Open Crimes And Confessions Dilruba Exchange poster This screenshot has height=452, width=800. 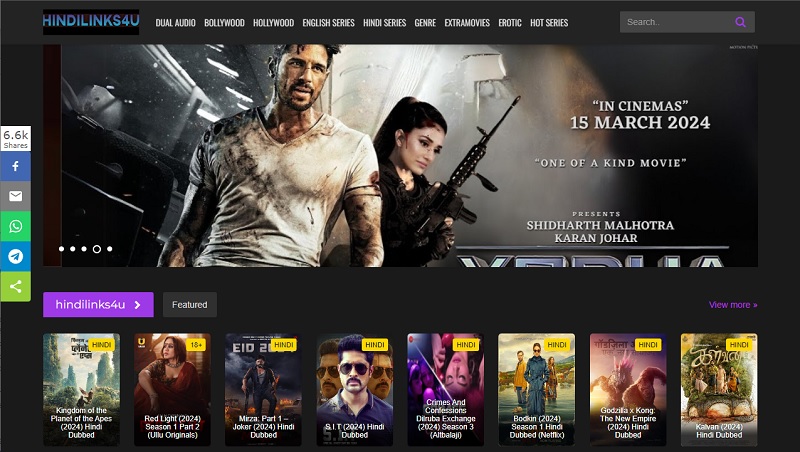point(445,390)
